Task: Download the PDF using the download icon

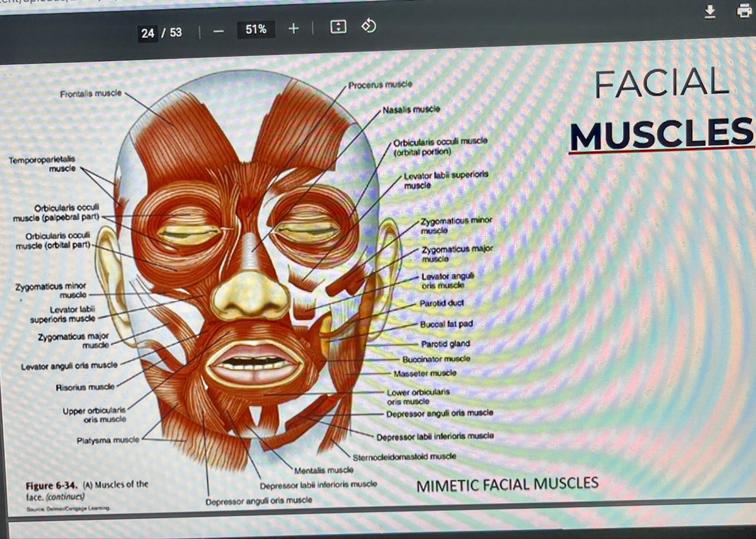Action: click(x=709, y=11)
